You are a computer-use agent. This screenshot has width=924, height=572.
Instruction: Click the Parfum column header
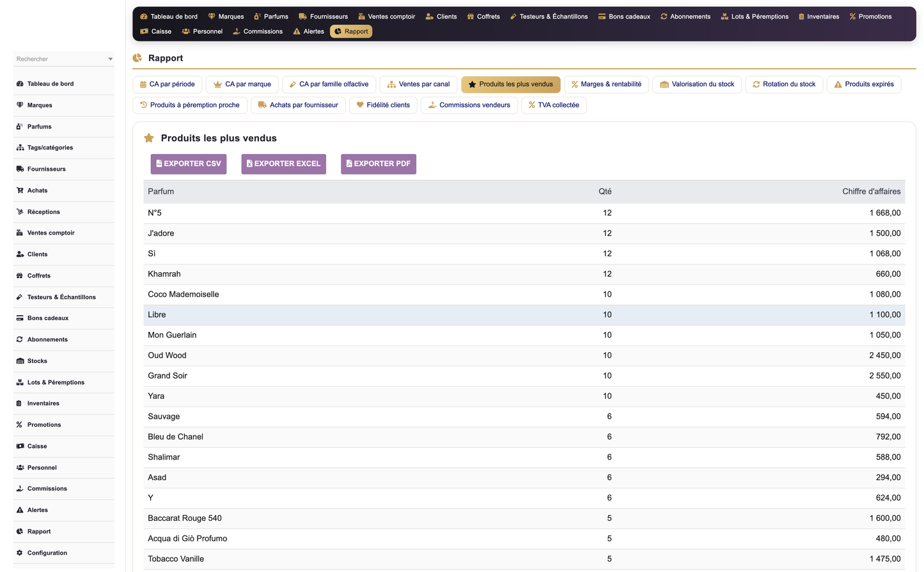click(161, 192)
